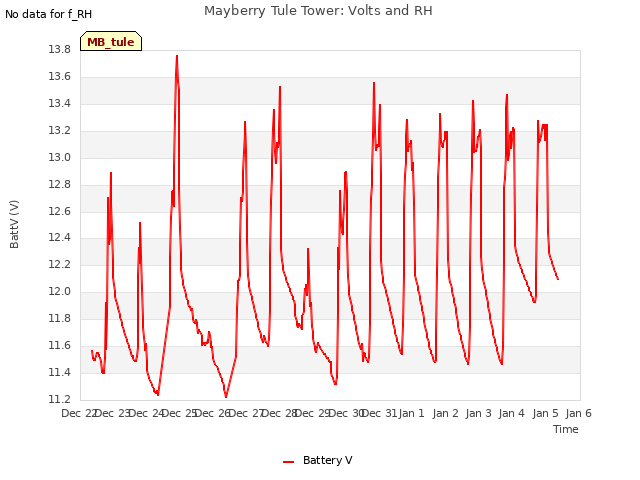Click the 13.8 y-axis value

pyautogui.click(x=60, y=49)
